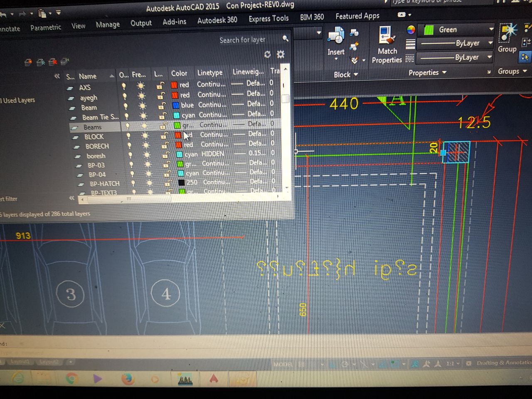This screenshot has height=399, width=532.
Task: Open Internet Explorer from the taskbar
Action: pos(17,379)
